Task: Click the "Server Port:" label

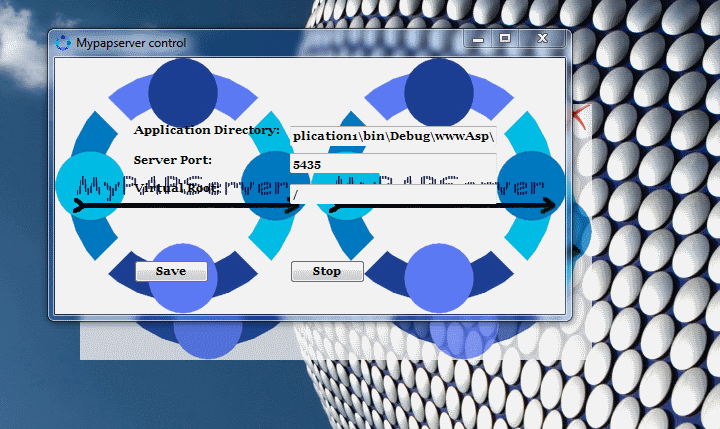Action: (x=172, y=160)
